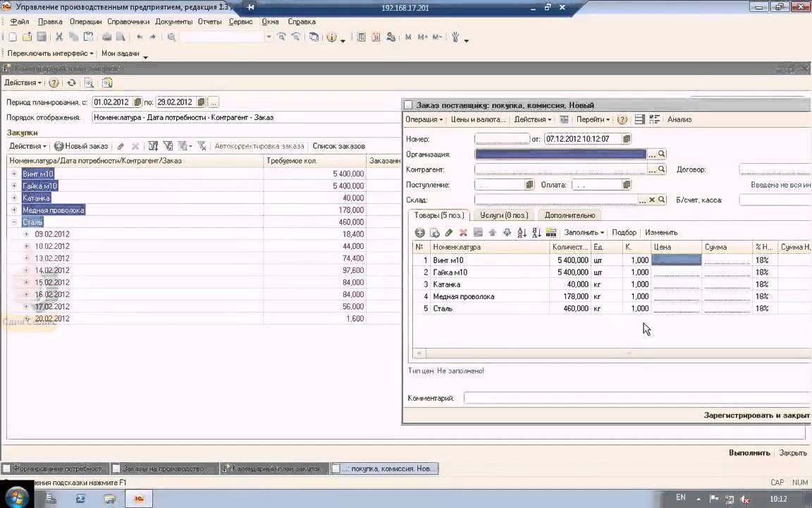Click the clear X icon in Склад field
The width and height of the screenshot is (812, 508).
(x=652, y=200)
